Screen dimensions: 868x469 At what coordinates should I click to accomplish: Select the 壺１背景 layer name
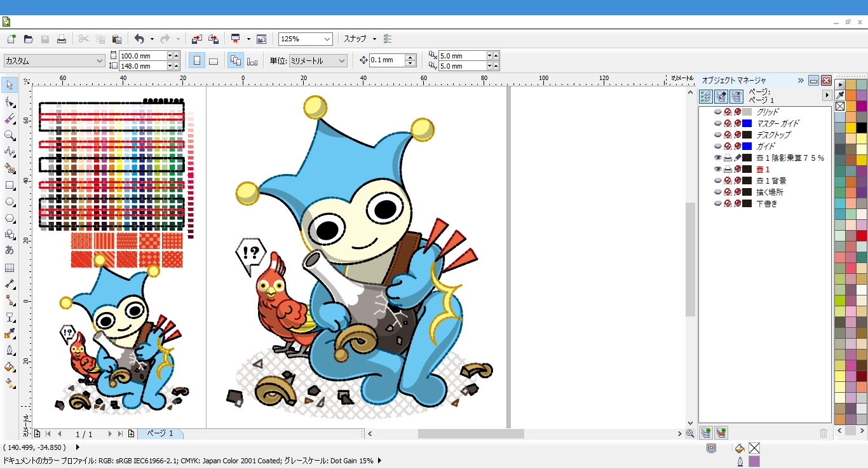tap(771, 180)
